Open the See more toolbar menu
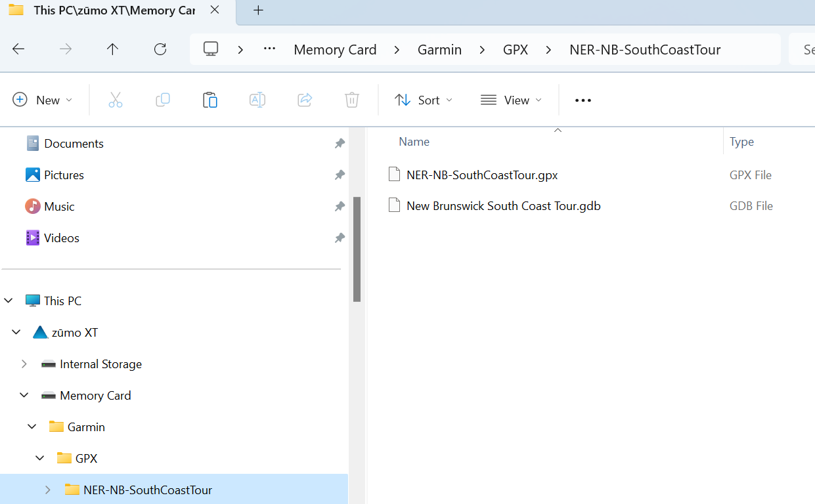815x504 pixels. pyautogui.click(x=583, y=100)
